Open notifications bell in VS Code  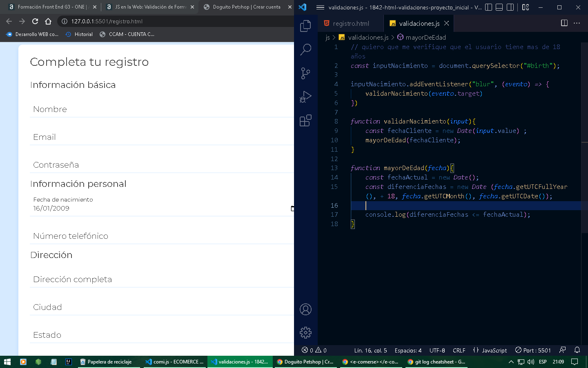point(577,350)
